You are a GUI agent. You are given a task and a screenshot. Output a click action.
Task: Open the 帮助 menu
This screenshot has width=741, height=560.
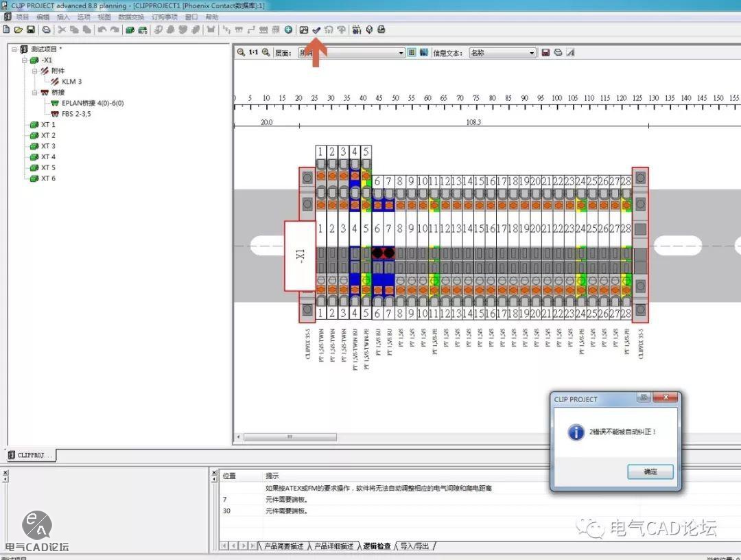click(x=212, y=17)
